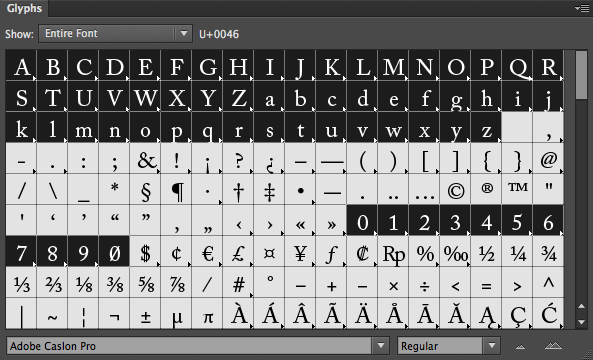
Task: Select the multiplication × glyph
Action: (x=393, y=283)
